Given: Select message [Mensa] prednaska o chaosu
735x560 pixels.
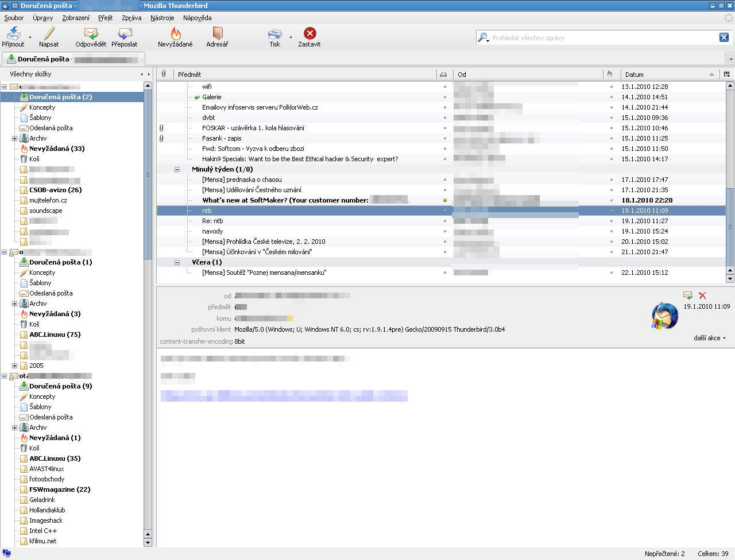Looking at the screenshot, I should pos(242,180).
